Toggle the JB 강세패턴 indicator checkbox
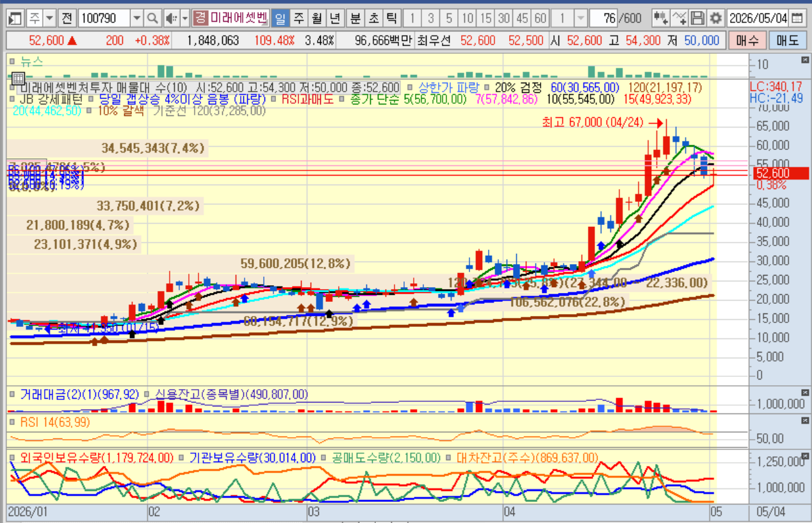Screen dimensions: 812x523 pos(13,99)
